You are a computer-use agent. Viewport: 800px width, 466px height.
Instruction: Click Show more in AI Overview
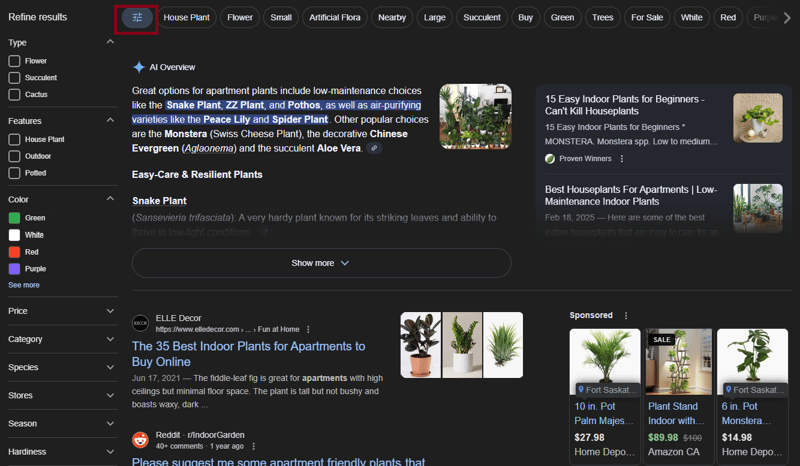[x=321, y=263]
